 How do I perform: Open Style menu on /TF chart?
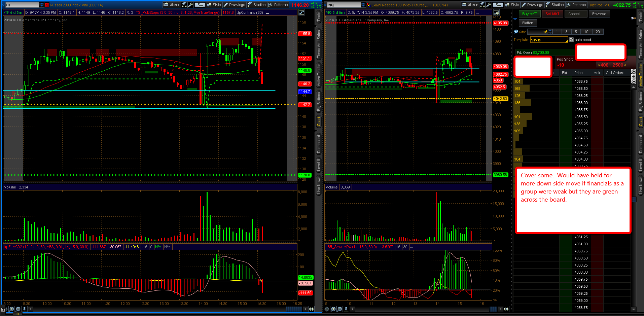click(214, 5)
